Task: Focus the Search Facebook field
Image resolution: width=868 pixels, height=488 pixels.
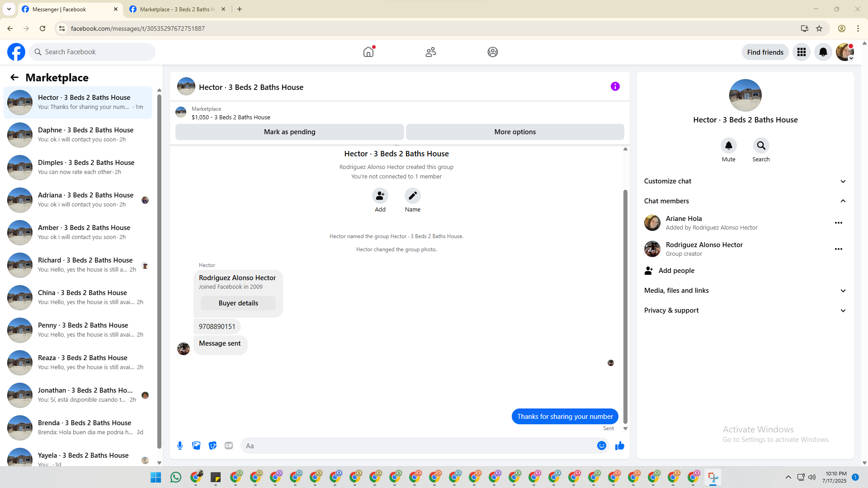Action: tap(93, 52)
